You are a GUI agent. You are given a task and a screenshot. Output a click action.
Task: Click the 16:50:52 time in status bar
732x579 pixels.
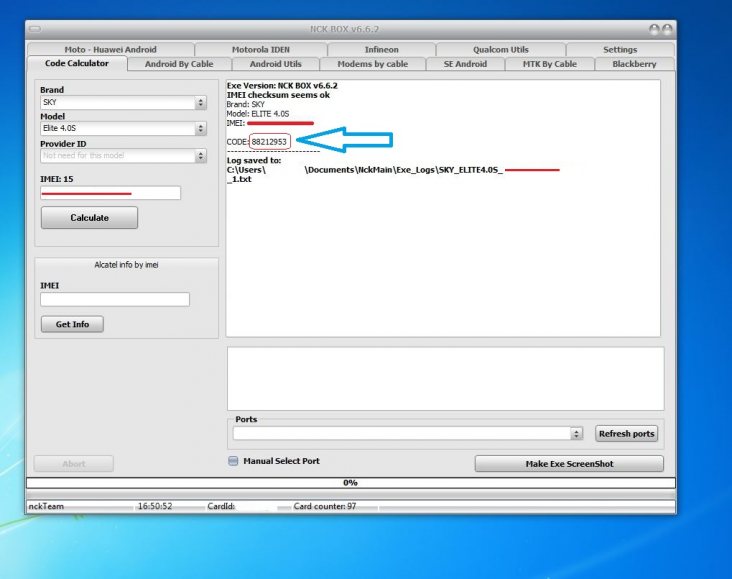tap(155, 506)
